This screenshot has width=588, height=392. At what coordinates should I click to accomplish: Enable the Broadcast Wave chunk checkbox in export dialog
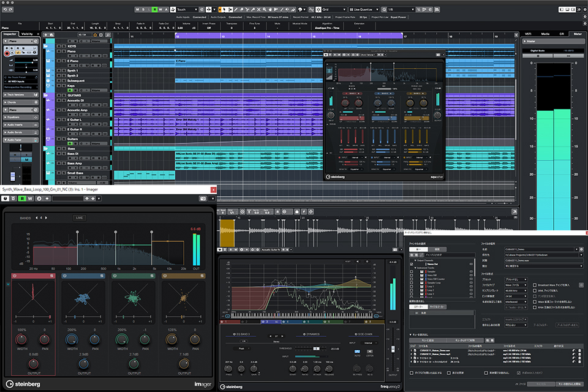coord(535,285)
